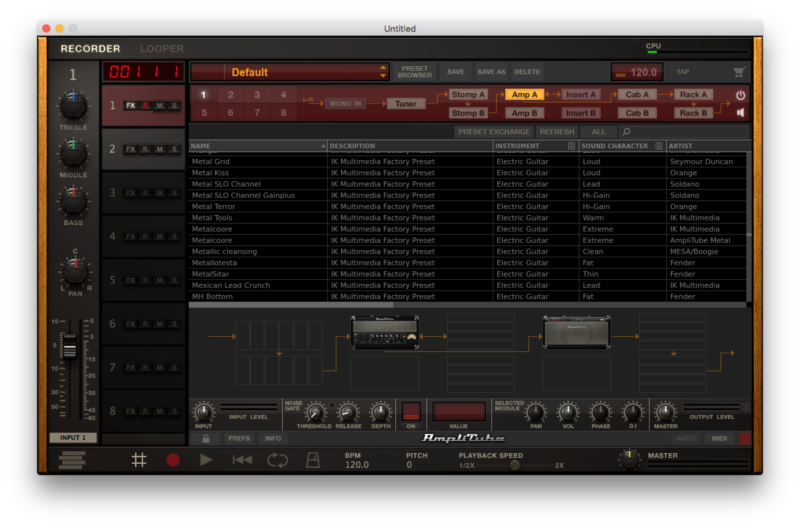Click the BASS knob

click(73, 200)
